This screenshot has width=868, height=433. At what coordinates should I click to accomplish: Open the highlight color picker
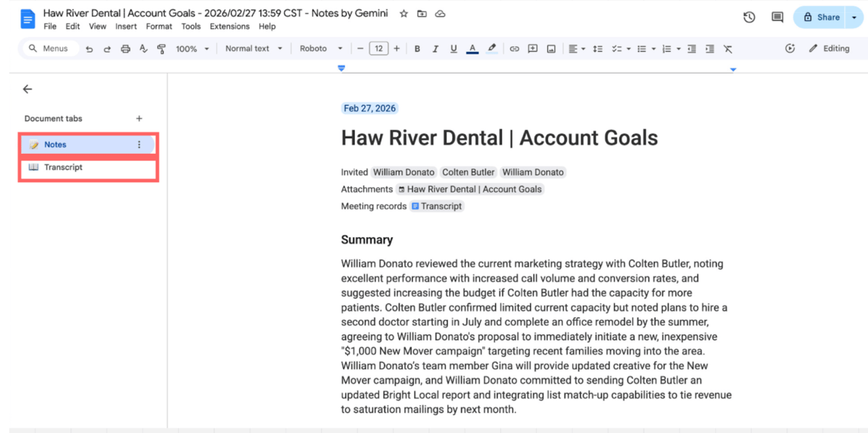tap(491, 49)
